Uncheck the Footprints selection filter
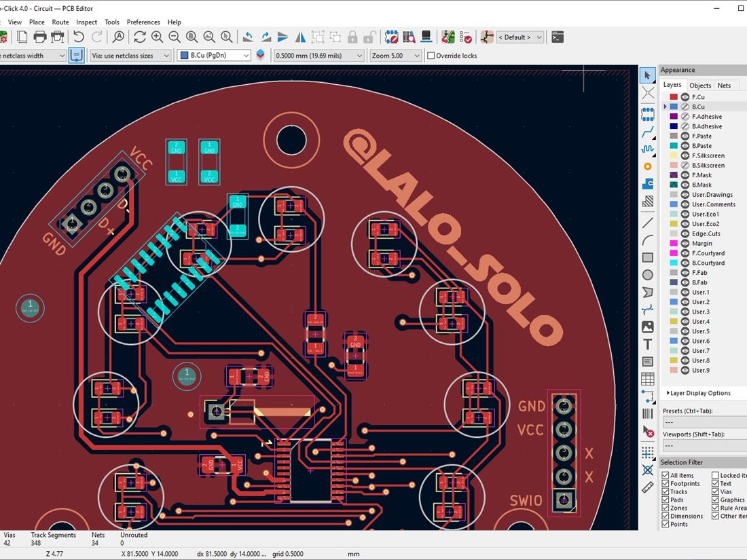 [x=665, y=483]
